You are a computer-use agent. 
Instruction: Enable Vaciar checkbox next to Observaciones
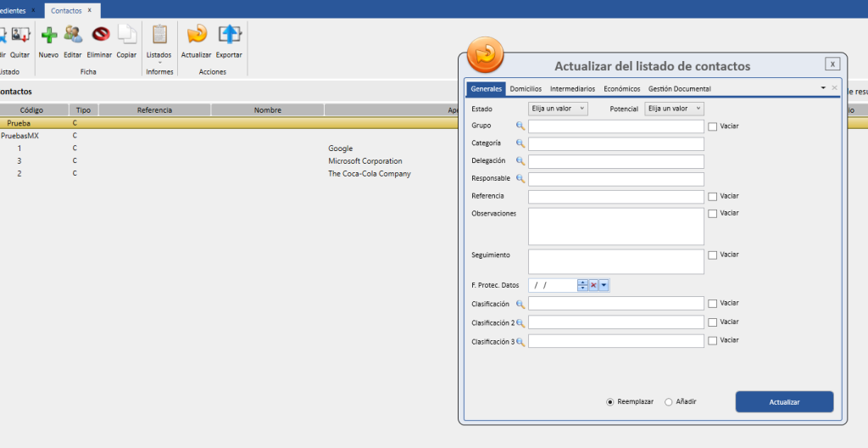point(713,214)
